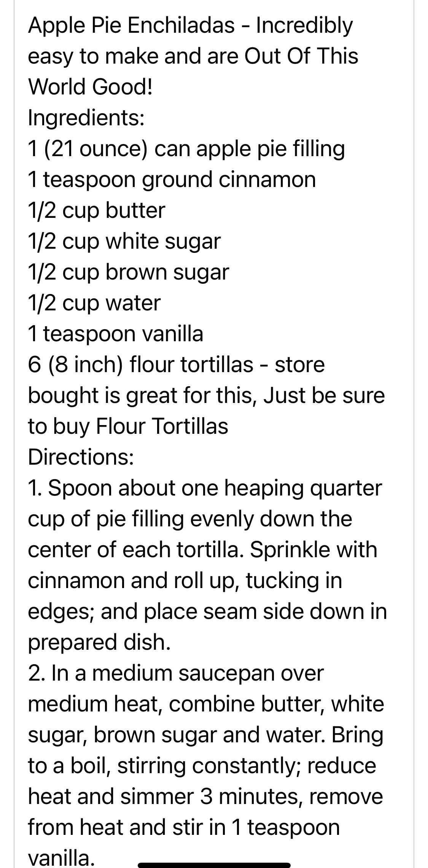Tap the 'heat and simmer 3 minutes, remove' line

point(205,796)
